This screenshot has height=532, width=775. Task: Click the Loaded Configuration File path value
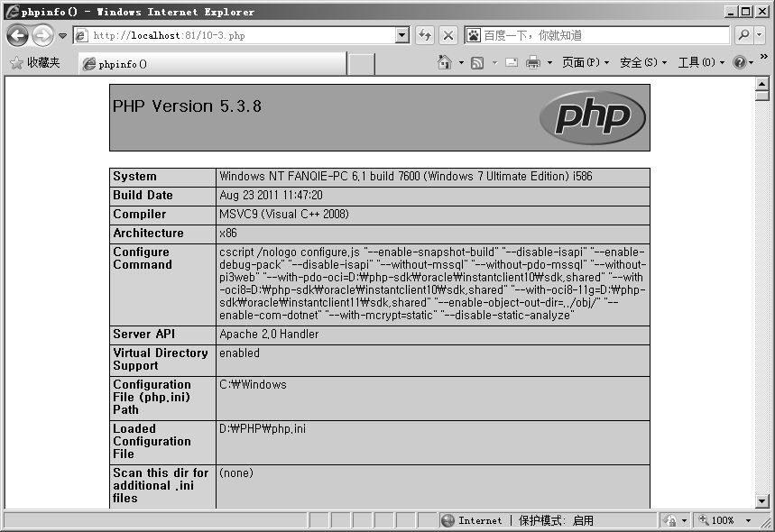pos(263,429)
